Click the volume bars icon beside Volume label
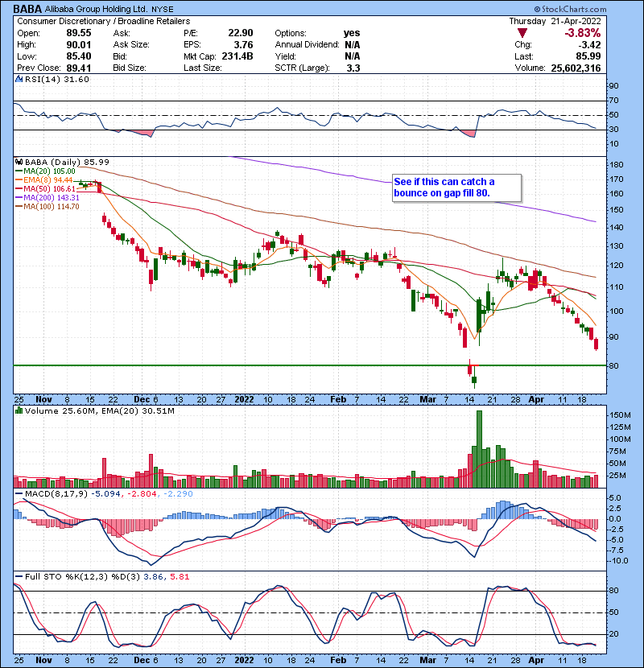Viewport: 644px width, 668px height. [x=19, y=410]
